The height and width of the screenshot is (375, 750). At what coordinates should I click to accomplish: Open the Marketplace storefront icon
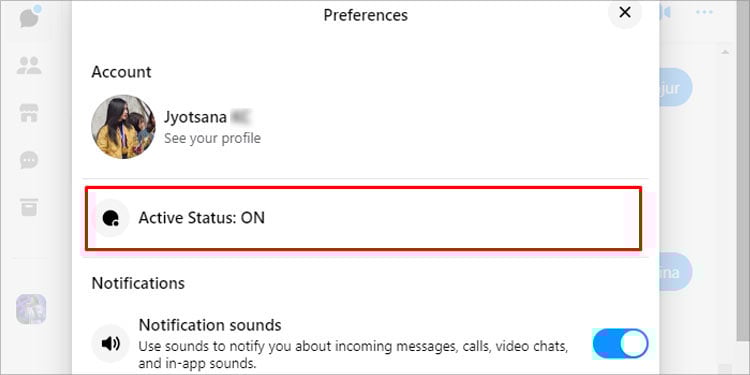point(29,113)
